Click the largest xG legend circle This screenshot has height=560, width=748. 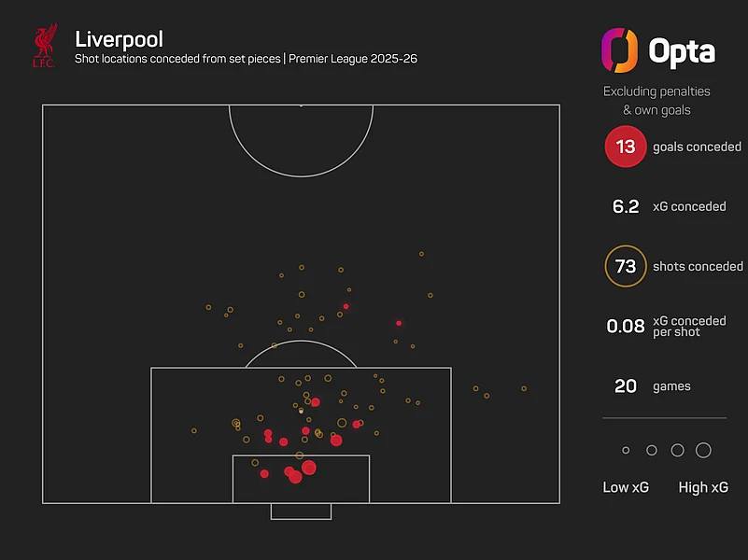tap(703, 451)
